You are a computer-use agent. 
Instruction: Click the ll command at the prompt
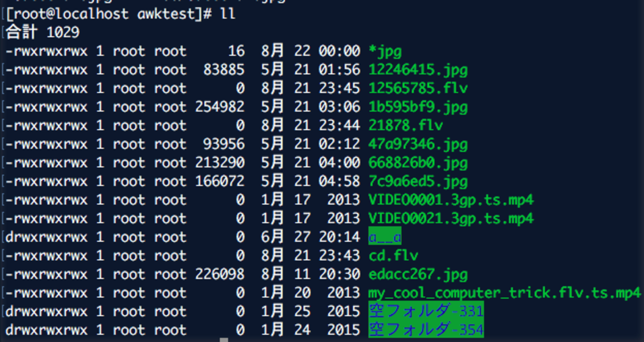click(x=228, y=14)
